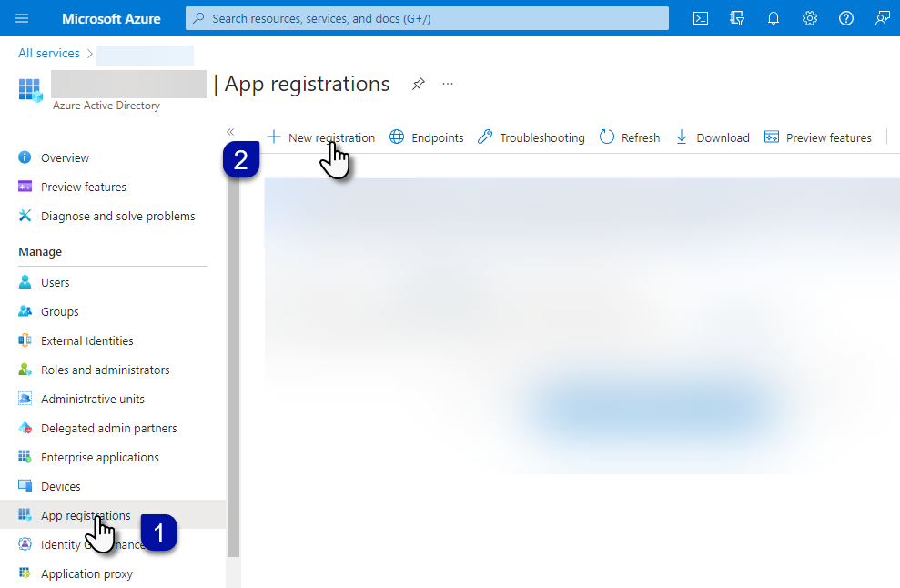This screenshot has height=588, width=900.
Task: Click the Preview features toolbar text
Action: pos(828,137)
